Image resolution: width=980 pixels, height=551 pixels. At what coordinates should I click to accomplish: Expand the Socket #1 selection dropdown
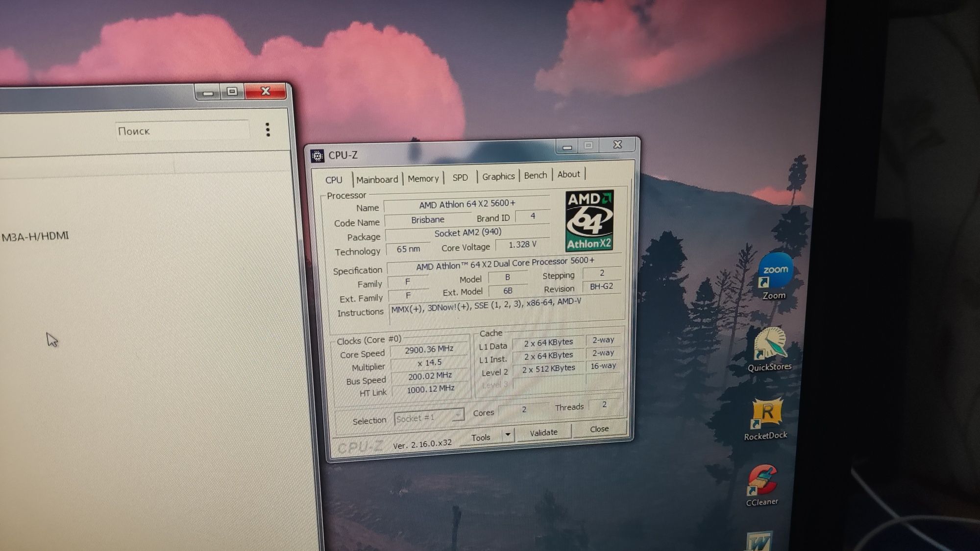[x=429, y=417]
